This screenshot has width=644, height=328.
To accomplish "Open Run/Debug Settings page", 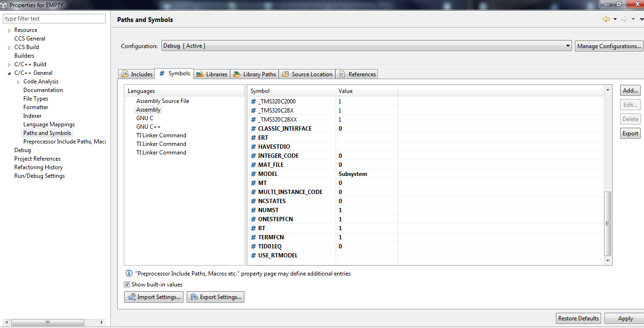I will pyautogui.click(x=40, y=176).
